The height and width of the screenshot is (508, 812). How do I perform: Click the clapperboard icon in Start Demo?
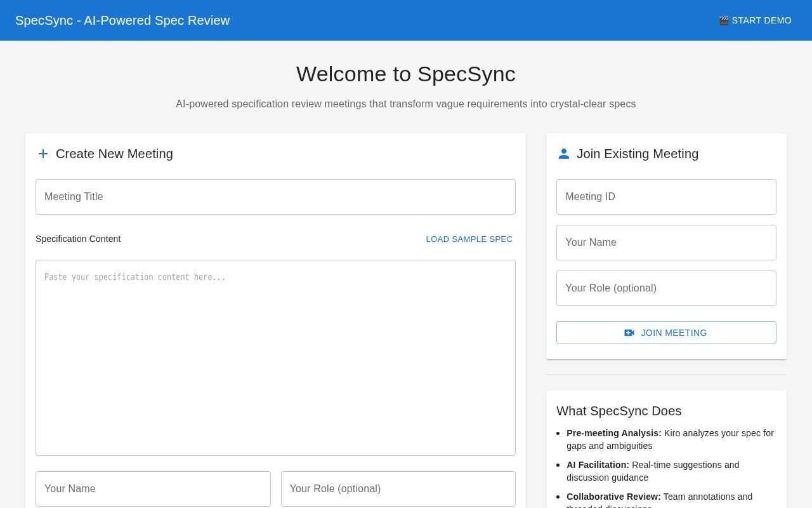(x=724, y=20)
